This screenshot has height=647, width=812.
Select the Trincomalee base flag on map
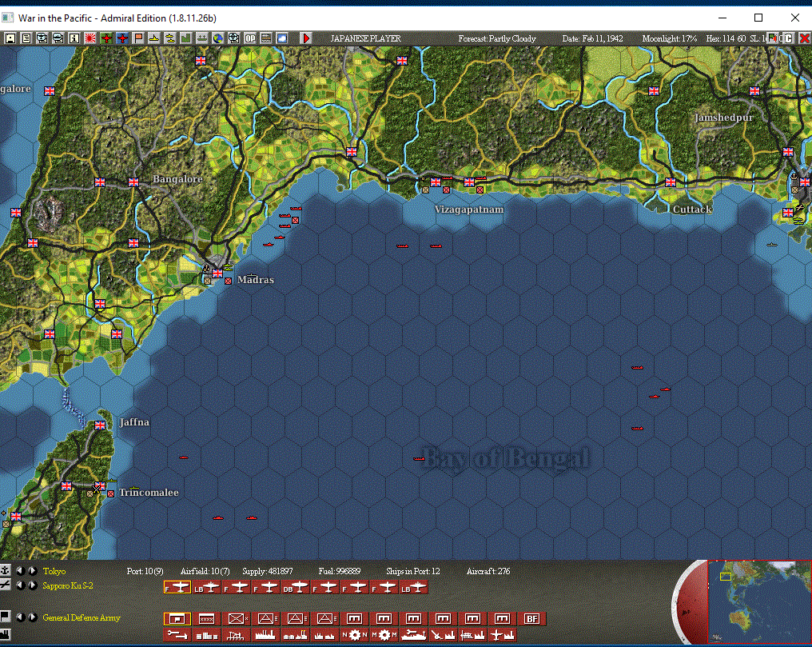coord(100,486)
